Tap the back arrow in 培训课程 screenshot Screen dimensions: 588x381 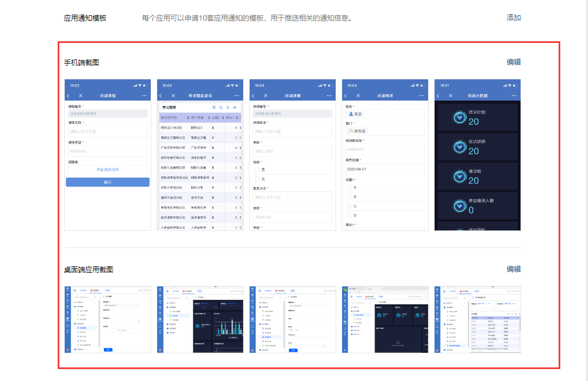tap(68, 96)
